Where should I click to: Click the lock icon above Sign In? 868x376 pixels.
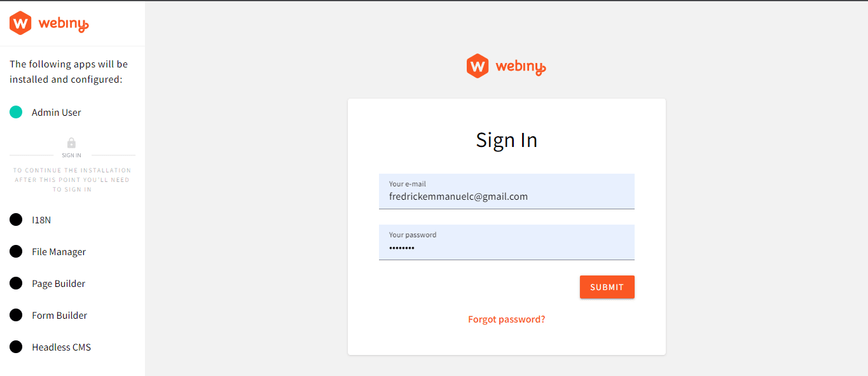pos(71,143)
